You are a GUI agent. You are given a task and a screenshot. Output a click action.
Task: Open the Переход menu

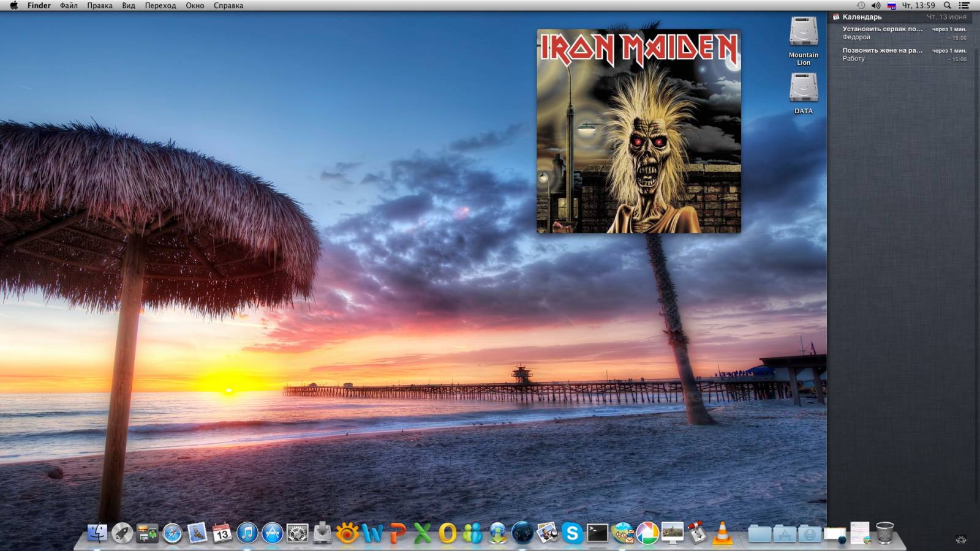[160, 6]
